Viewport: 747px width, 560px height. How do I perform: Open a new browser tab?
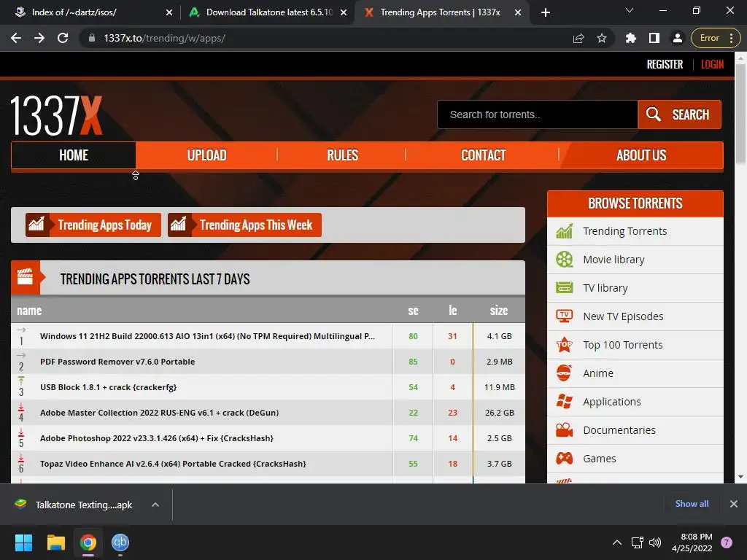tap(546, 12)
